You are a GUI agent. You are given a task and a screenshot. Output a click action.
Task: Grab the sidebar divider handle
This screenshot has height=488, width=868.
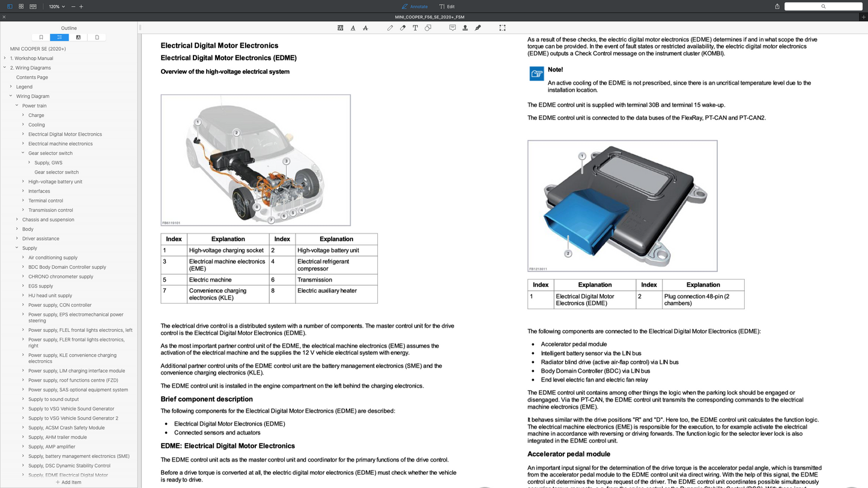click(x=140, y=28)
